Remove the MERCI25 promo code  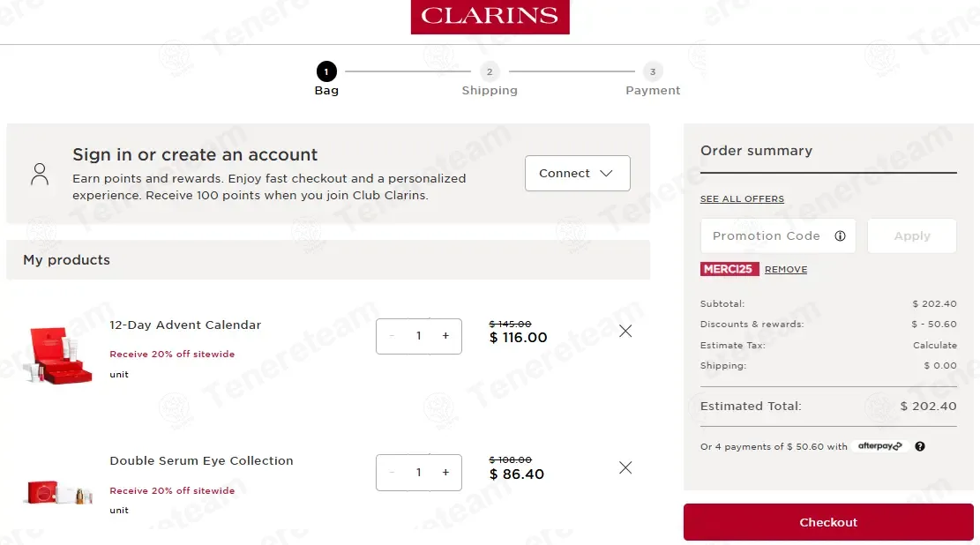pos(786,270)
